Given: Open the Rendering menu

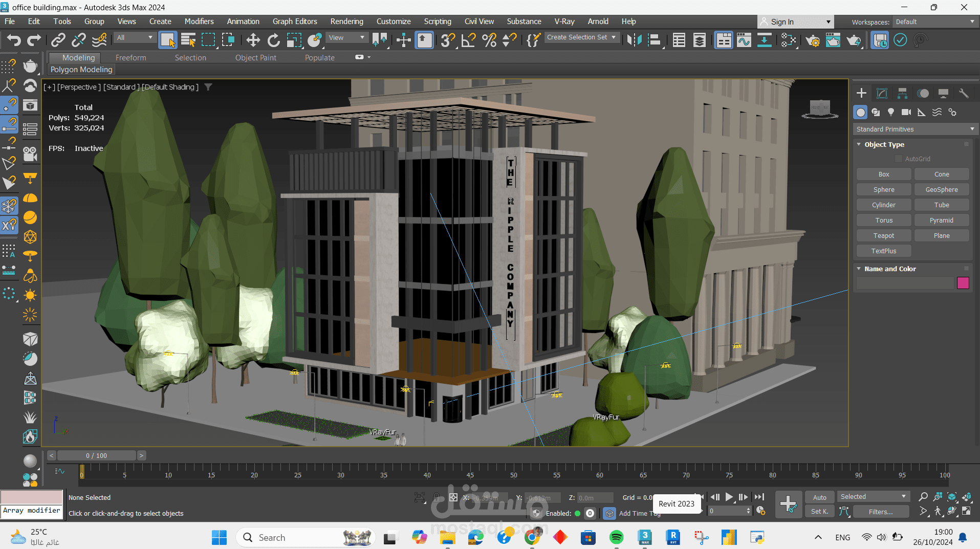Looking at the screenshot, I should coord(346,21).
